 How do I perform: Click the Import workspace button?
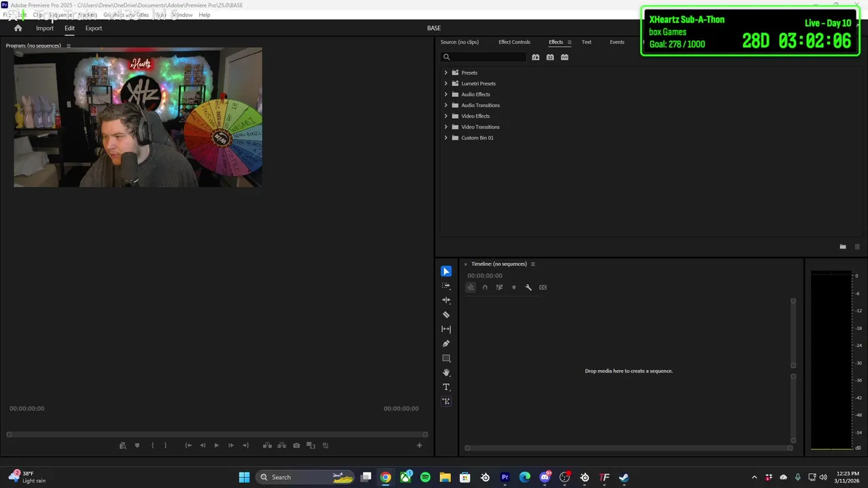coord(45,28)
